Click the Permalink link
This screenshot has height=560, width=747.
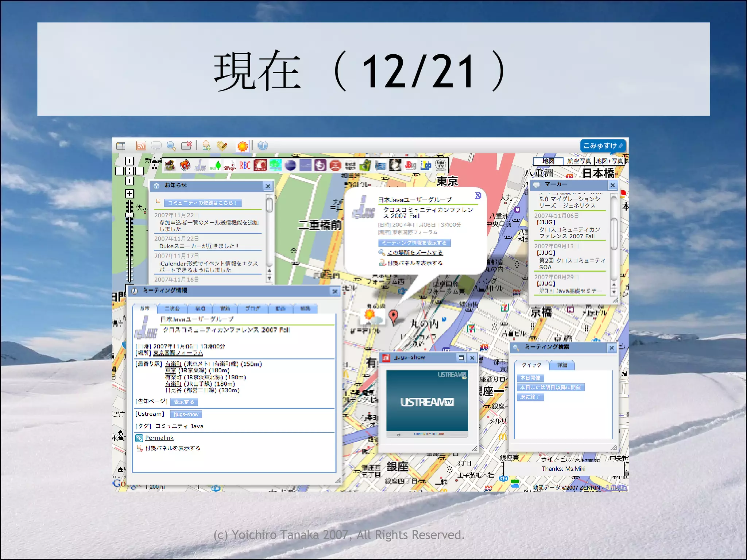click(x=159, y=437)
